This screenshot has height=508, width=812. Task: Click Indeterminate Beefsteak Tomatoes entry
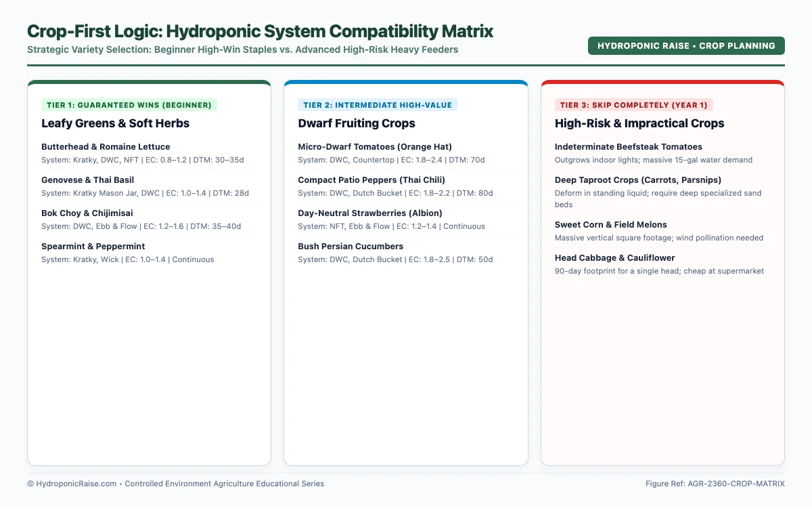coord(629,147)
